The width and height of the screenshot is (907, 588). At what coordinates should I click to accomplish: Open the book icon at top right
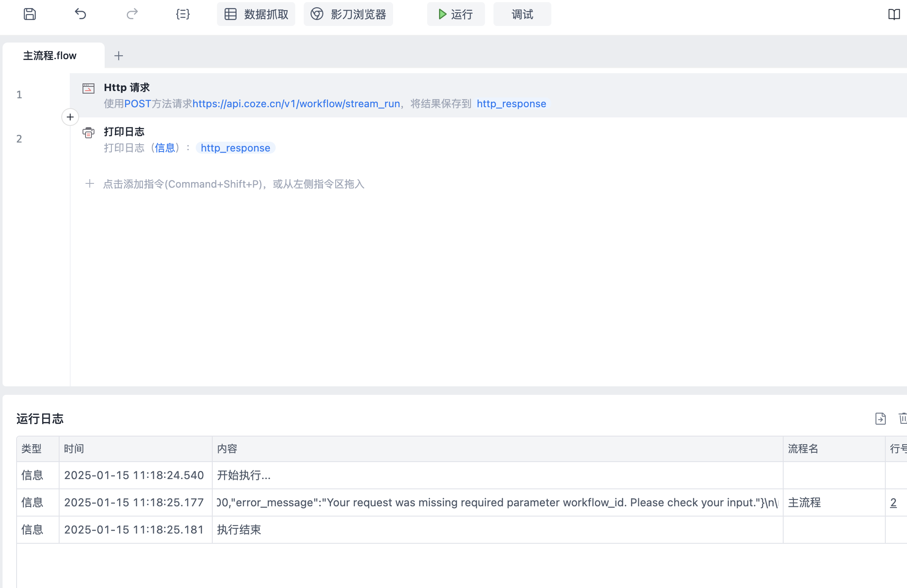[x=894, y=14]
